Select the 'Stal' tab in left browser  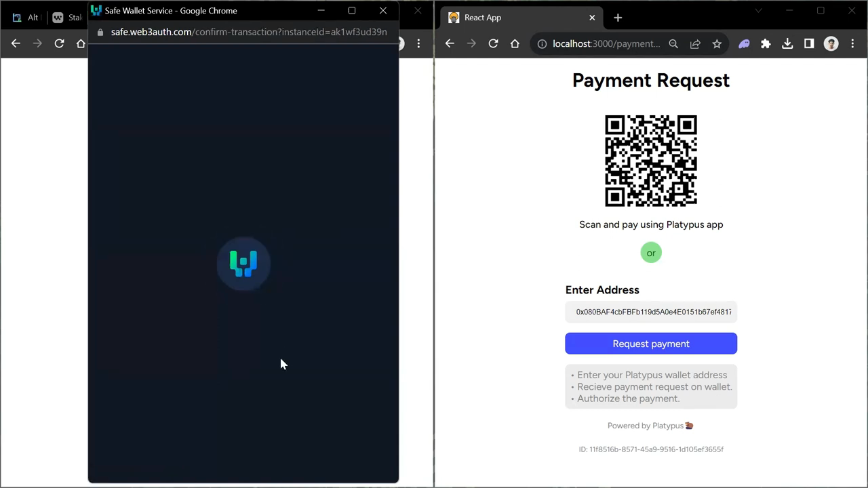click(x=68, y=18)
